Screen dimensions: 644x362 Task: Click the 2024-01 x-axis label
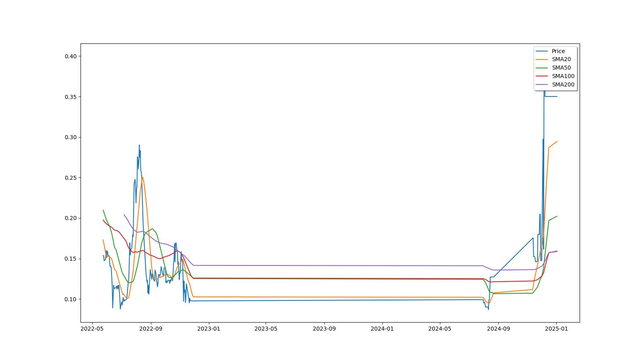click(382, 329)
